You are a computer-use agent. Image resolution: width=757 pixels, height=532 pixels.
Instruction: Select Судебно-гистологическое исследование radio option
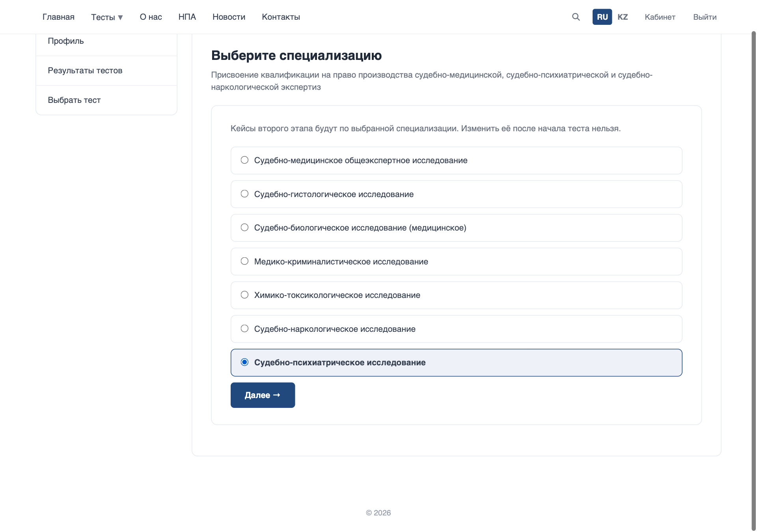[244, 194]
